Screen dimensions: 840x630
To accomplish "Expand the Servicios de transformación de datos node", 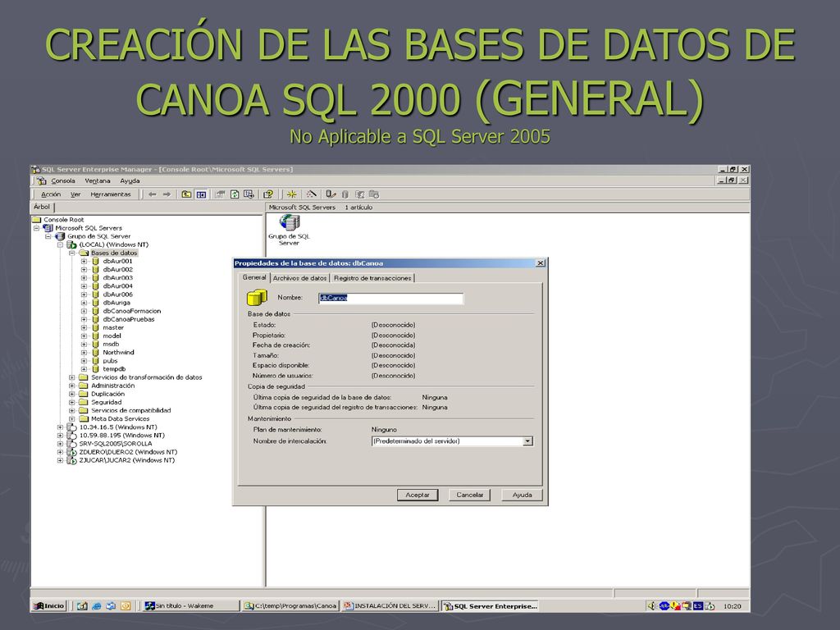I will coord(72,377).
